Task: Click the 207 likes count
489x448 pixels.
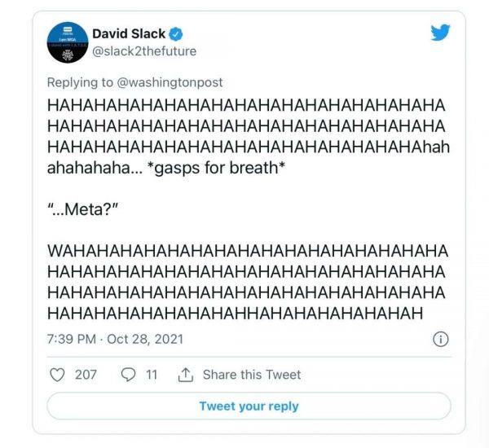Action: (86, 375)
